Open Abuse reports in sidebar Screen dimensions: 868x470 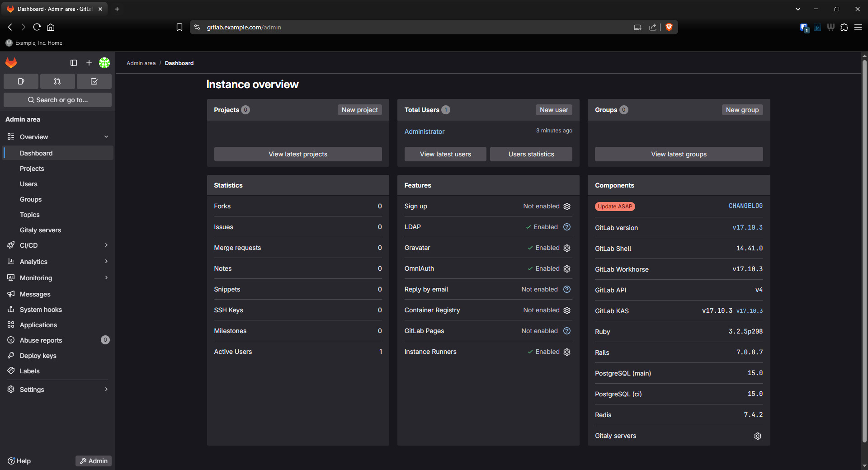click(41, 340)
